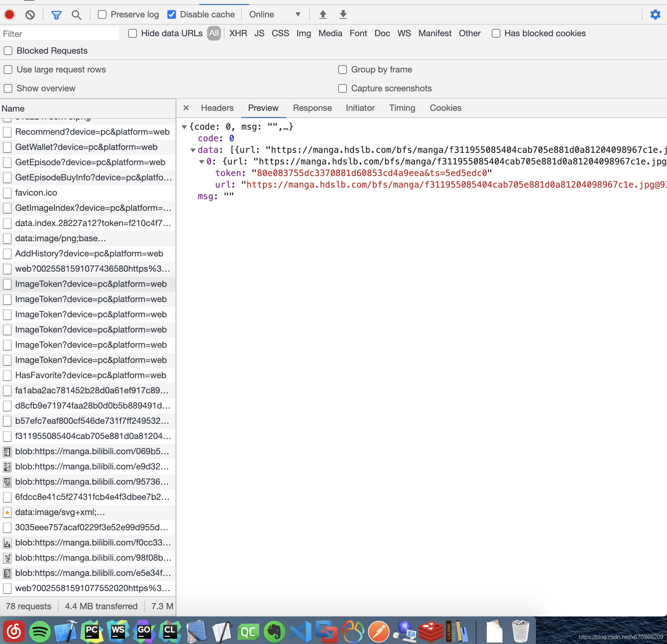
Task: Clear the network log
Action: [30, 14]
